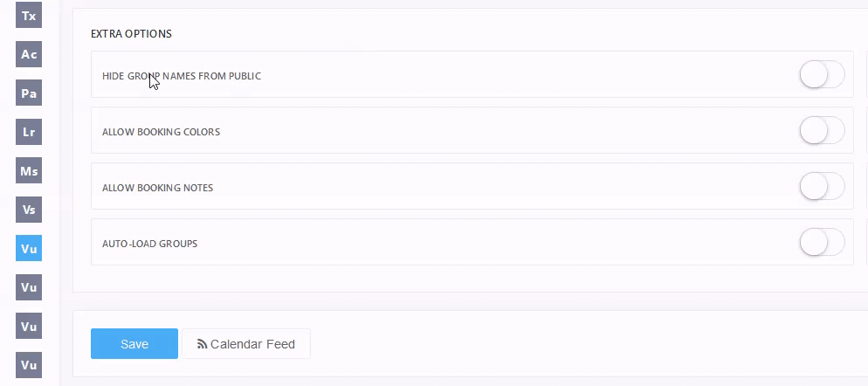Click the Auto-Load Groups label text
868x386 pixels.
pyautogui.click(x=149, y=244)
